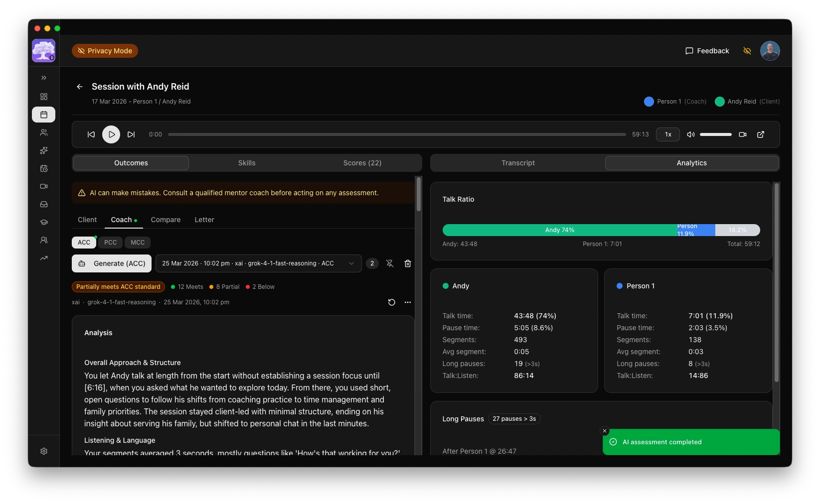The image size is (820, 504).
Task: Click the Generate (ACC) button
Action: tap(112, 263)
